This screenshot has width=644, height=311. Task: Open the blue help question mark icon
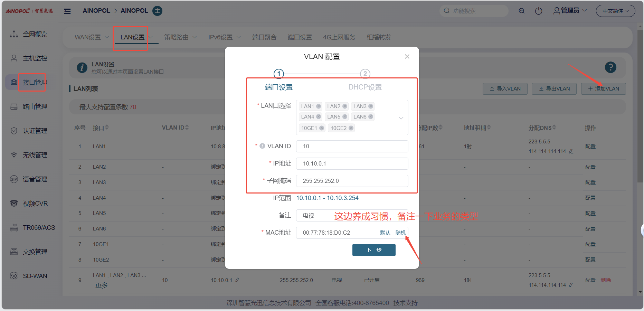tap(610, 67)
